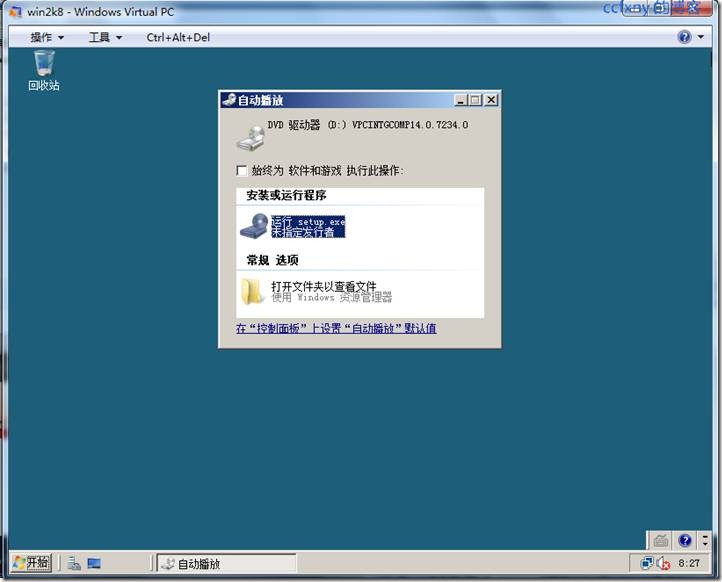
Task: Select 运行 setup.exe option
Action: pos(308,227)
